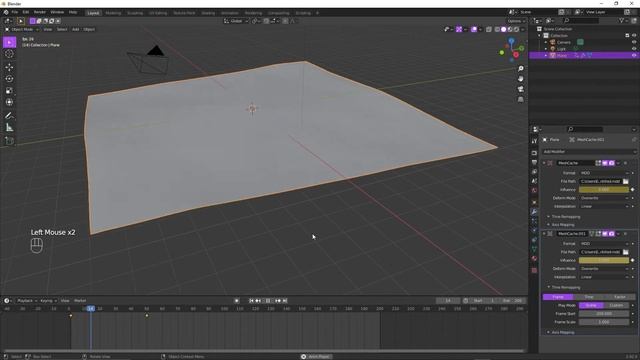Hide the Collection in outliner

pos(634,36)
